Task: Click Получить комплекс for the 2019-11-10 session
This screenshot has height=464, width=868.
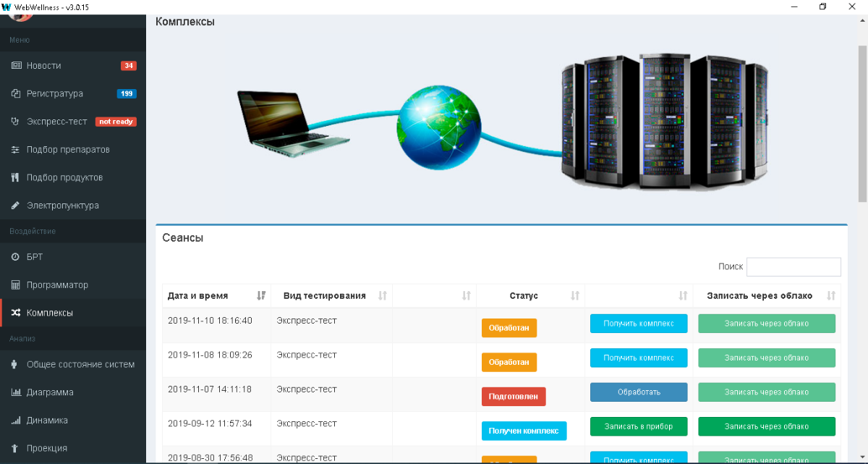Action: pyautogui.click(x=639, y=324)
